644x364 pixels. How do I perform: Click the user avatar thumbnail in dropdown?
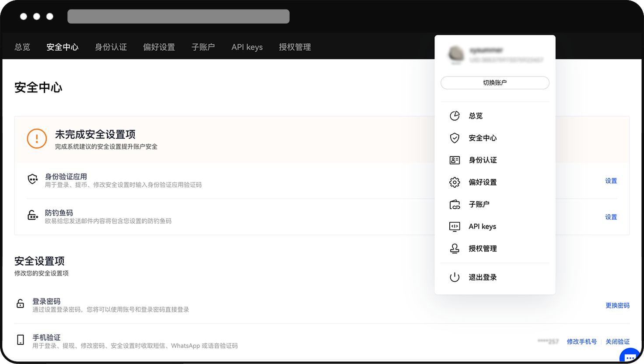point(456,55)
